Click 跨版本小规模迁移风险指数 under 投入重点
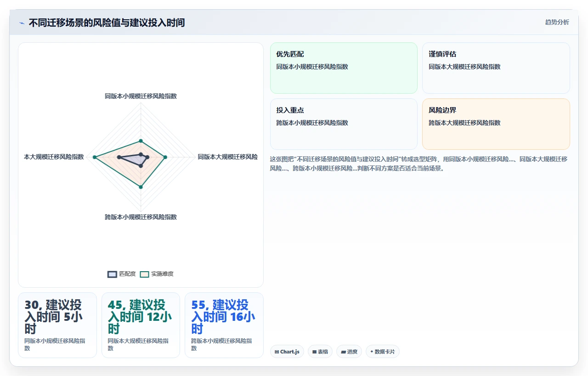Image resolution: width=588 pixels, height=376 pixels. click(x=312, y=123)
